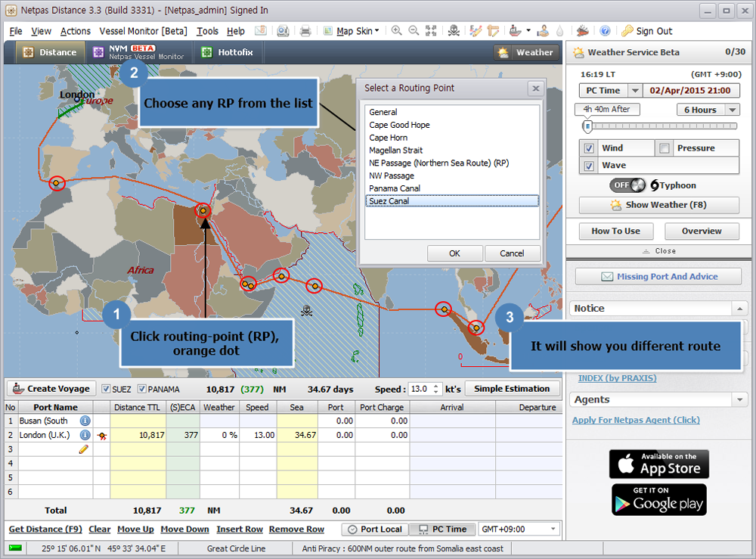Click the person agent toolbar icon
This screenshot has width=756, height=559.
tap(543, 31)
